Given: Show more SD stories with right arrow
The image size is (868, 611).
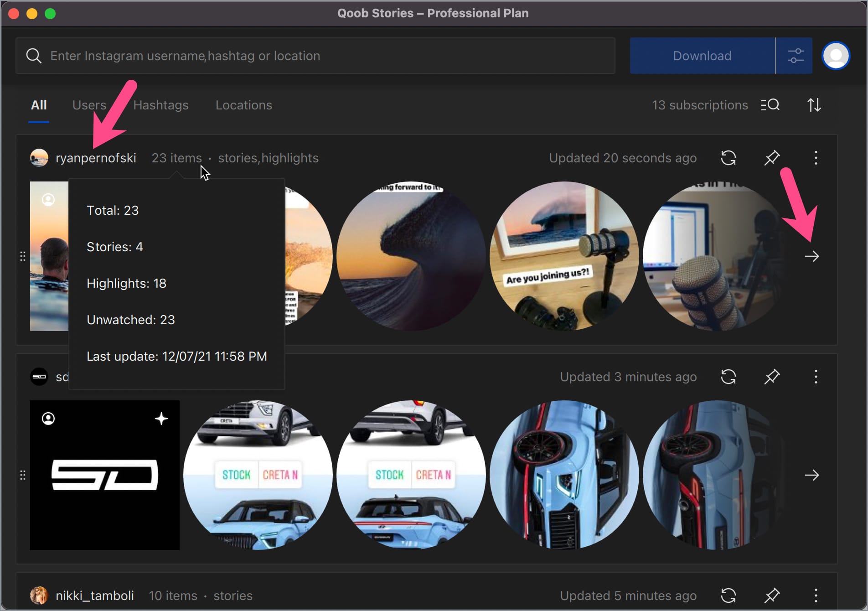Looking at the screenshot, I should click(812, 475).
